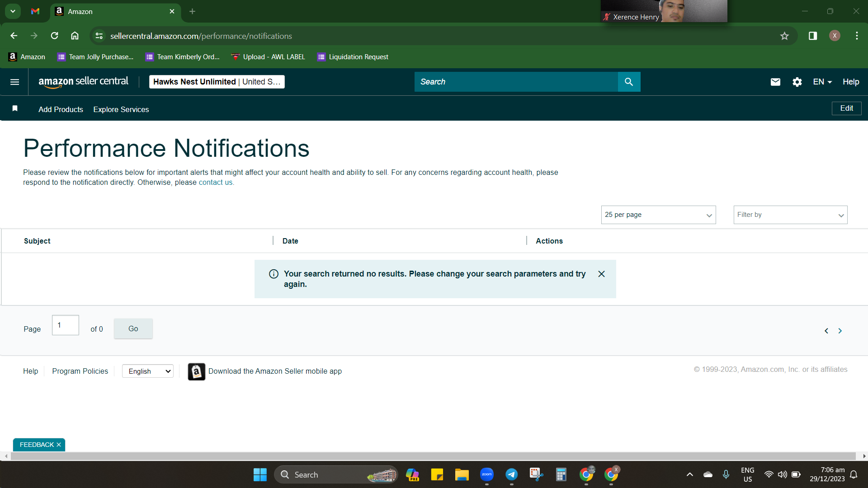The image size is (868, 488).
Task: Open Team Kimberly Ord bookmark
Action: pyautogui.click(x=183, y=57)
